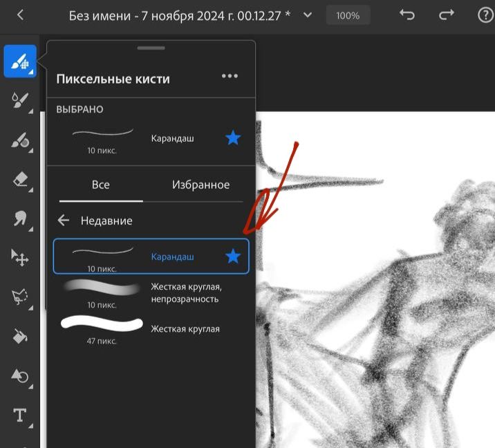Select the Smudge finger tool

click(20, 219)
